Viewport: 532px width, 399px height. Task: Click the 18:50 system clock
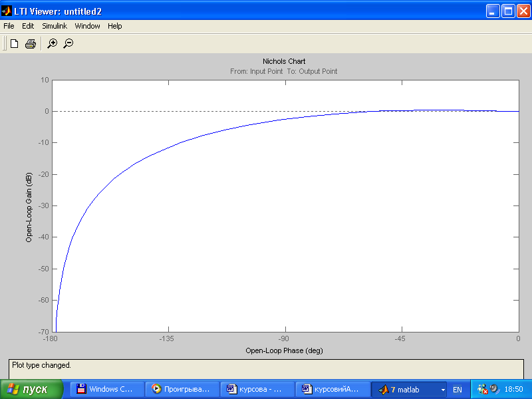click(513, 389)
